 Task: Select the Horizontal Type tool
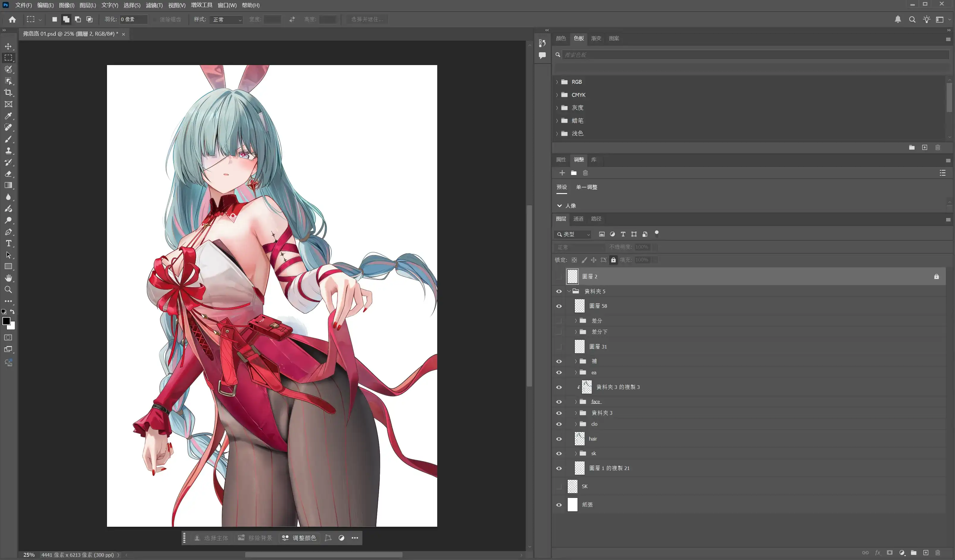[8, 243]
